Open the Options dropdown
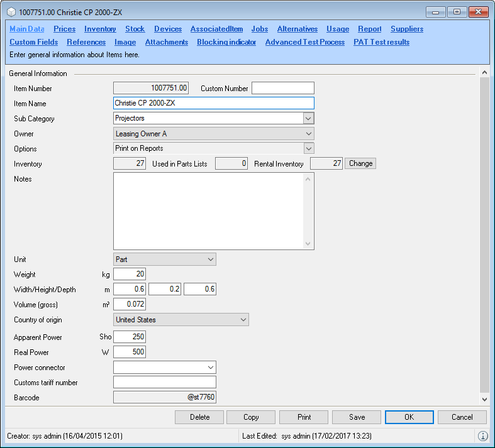495x448 pixels. 308,149
